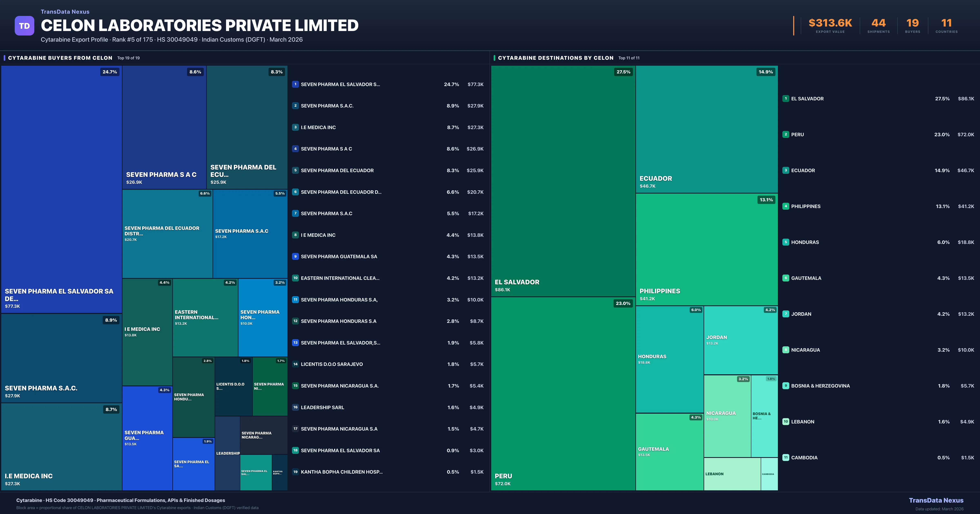This screenshot has width=980, height=514.
Task: Select the Peru treemap block
Action: point(563,393)
